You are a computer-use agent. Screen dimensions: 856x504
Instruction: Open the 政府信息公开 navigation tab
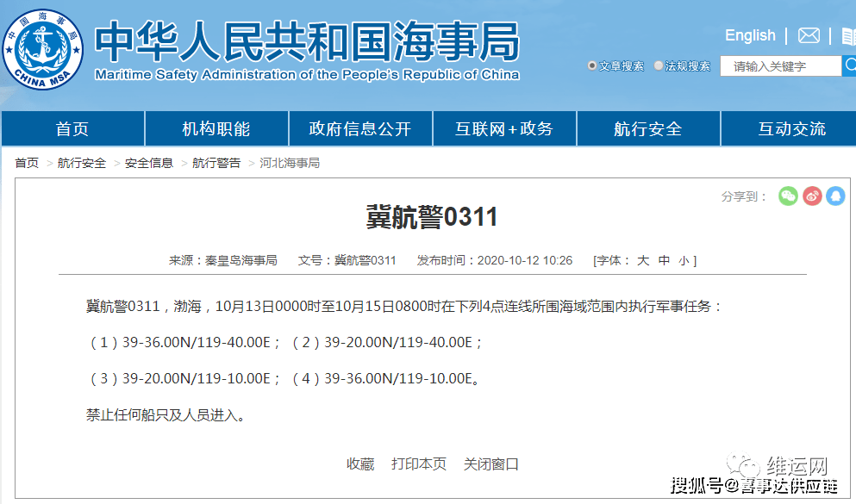pyautogui.click(x=360, y=128)
